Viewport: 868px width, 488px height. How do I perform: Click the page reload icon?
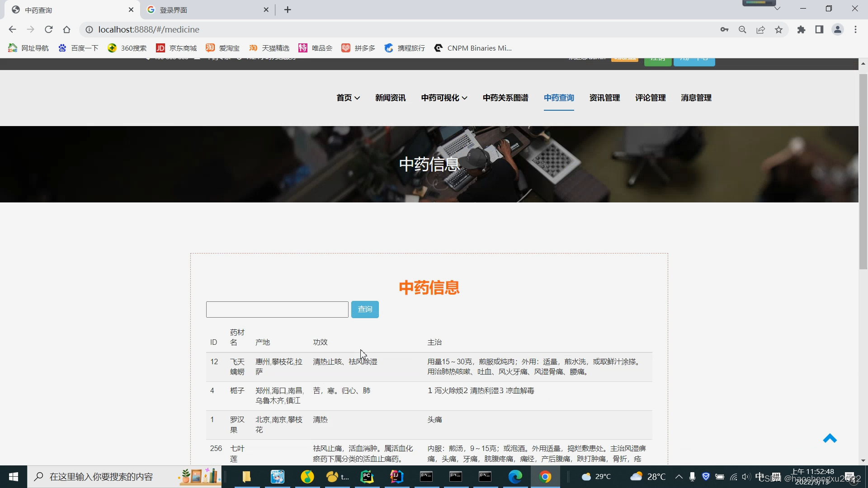48,29
